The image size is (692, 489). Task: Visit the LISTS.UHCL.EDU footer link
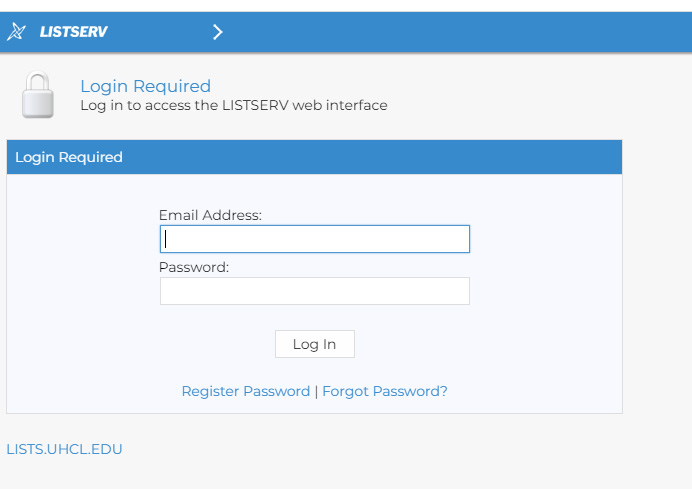click(64, 449)
